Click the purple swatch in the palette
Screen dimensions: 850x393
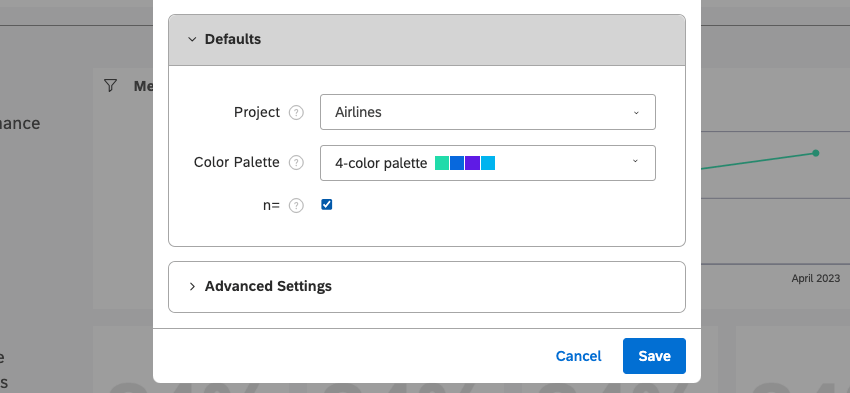472,163
